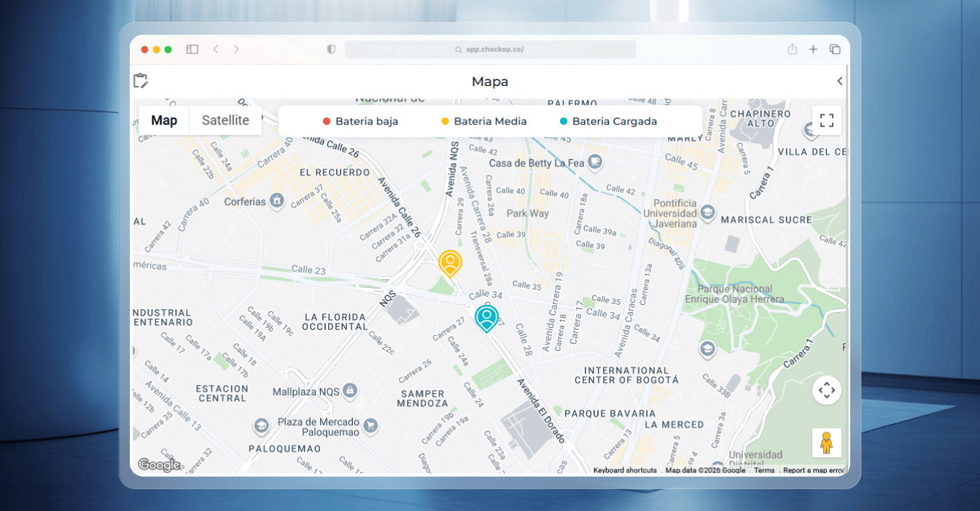Click the EL RECUERDO map label
Screen dimensions: 980x511
coord(335,173)
